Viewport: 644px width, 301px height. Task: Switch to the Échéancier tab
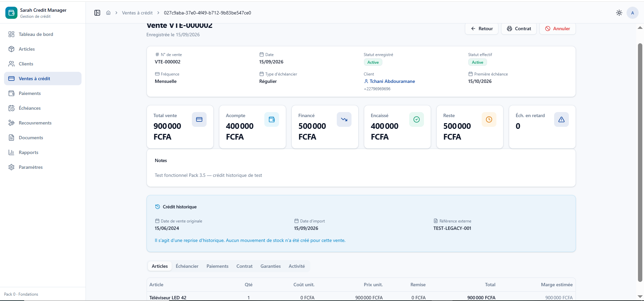187,266
